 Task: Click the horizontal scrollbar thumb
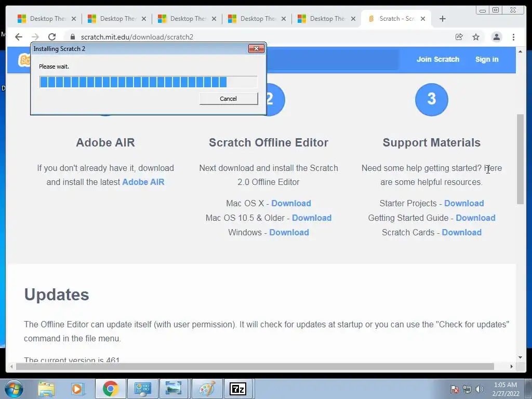pos(255,366)
